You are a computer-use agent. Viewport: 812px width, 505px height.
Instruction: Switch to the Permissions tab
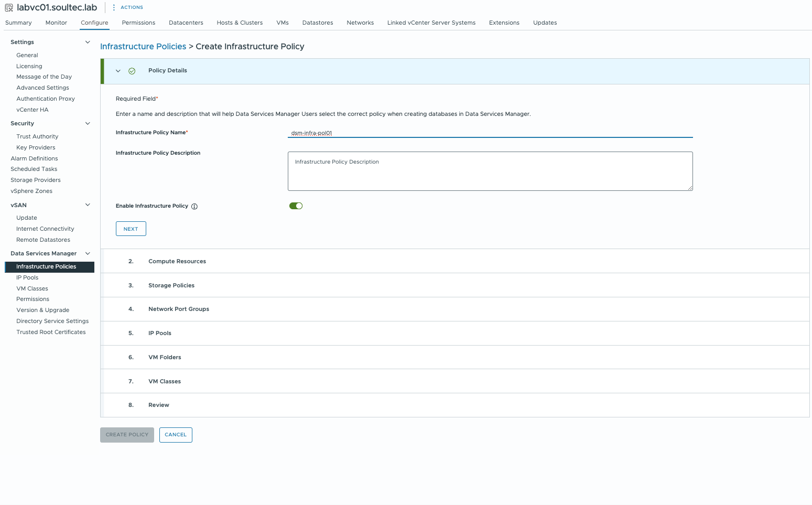138,23
